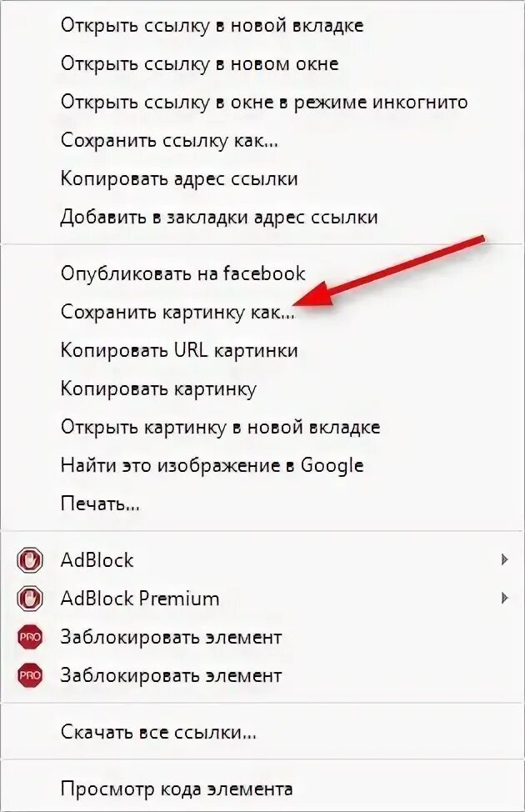Select Просмотр кода элемента

point(262,789)
